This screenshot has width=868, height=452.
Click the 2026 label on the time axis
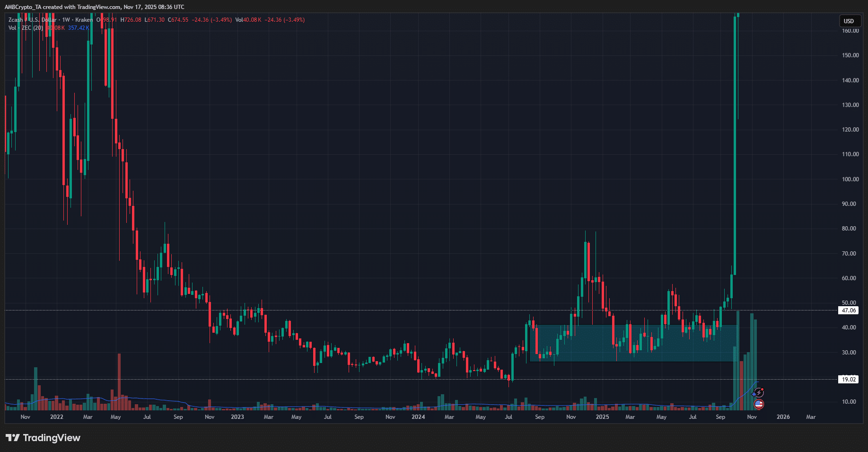click(x=783, y=417)
